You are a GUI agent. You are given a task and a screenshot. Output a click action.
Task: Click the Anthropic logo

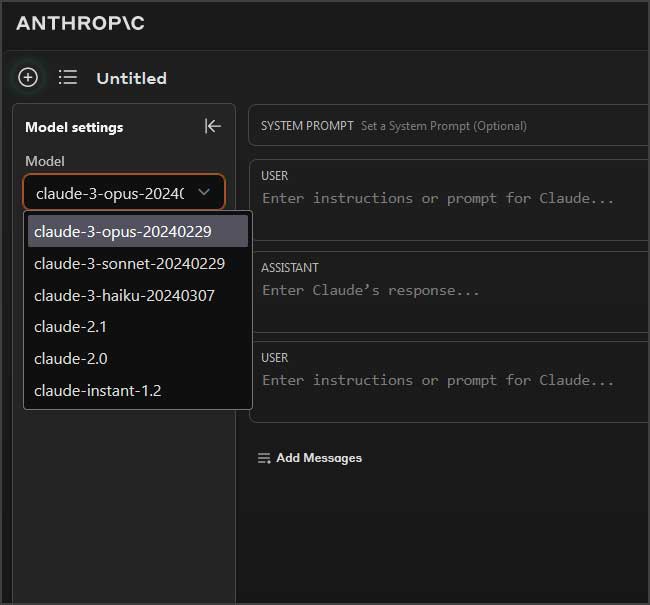pos(80,23)
